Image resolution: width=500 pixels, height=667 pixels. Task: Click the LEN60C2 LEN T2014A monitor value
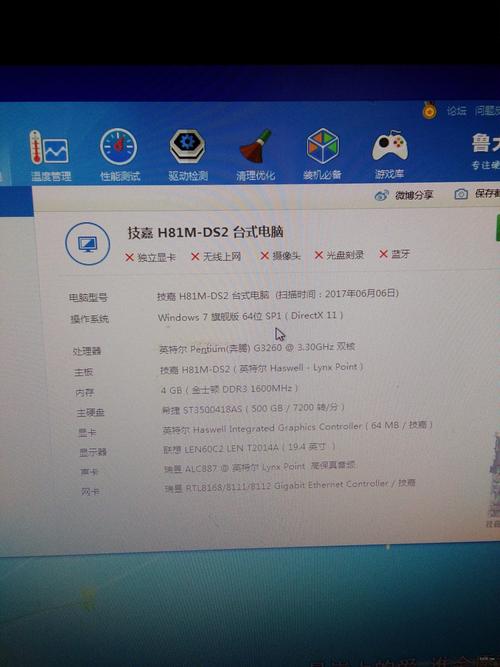(x=250, y=448)
